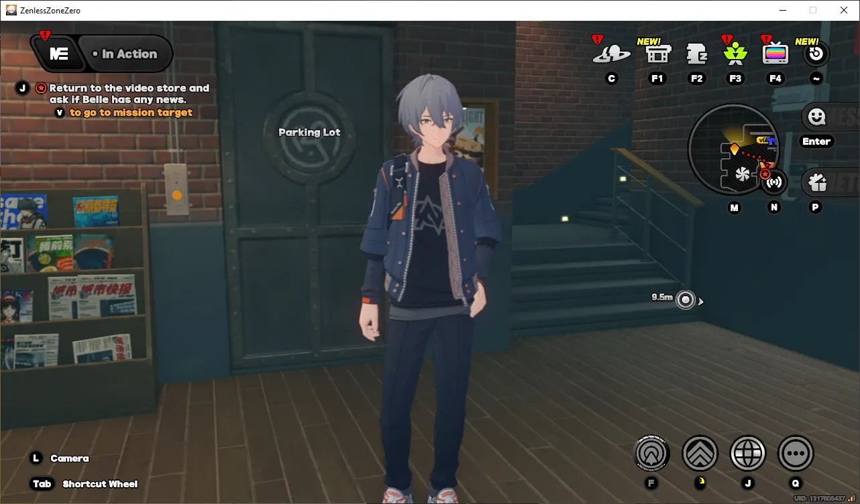Screen dimensions: 860x504
Task: Open the green figure icon above F3
Action: pos(736,53)
